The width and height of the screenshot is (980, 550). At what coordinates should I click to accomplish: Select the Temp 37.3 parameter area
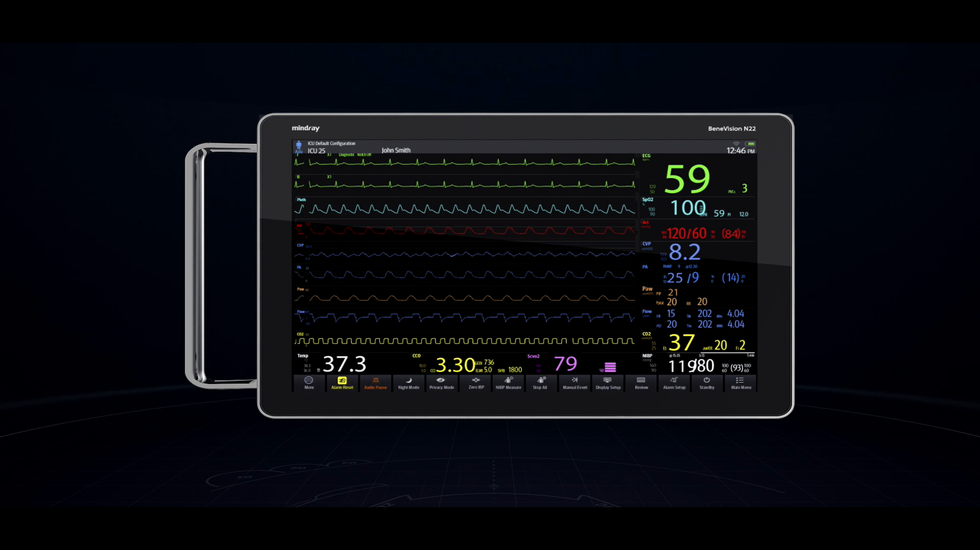(344, 364)
